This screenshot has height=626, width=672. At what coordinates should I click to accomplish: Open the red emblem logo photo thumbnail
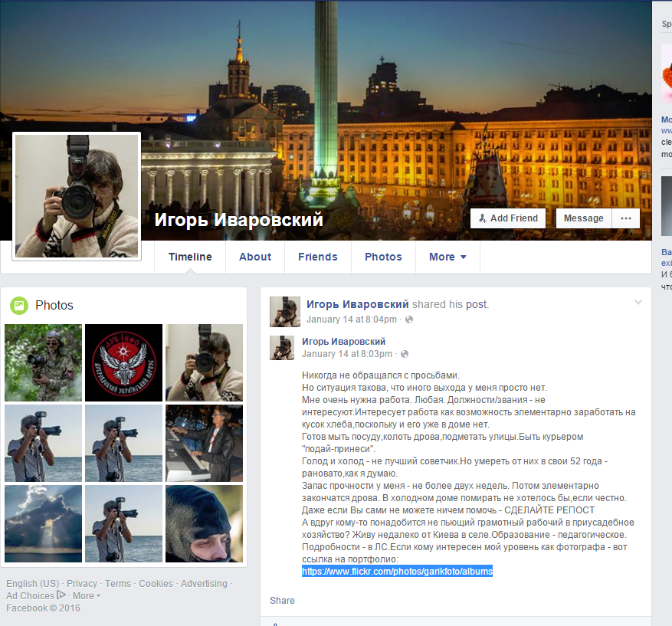[x=123, y=362]
